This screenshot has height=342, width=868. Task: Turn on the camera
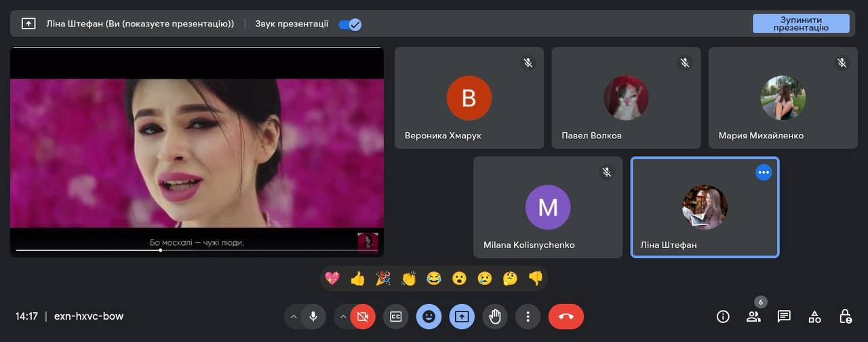363,316
